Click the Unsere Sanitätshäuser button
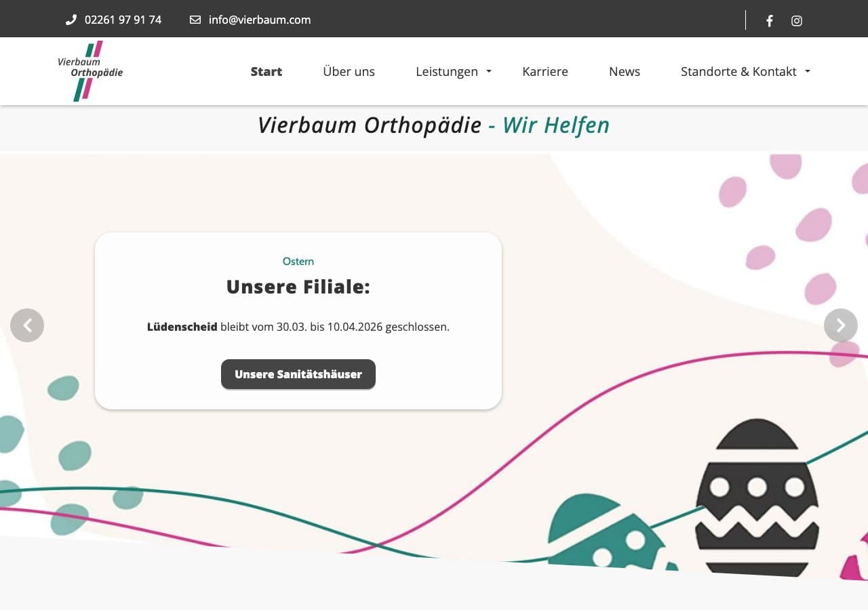868x610 pixels. pyautogui.click(x=298, y=374)
